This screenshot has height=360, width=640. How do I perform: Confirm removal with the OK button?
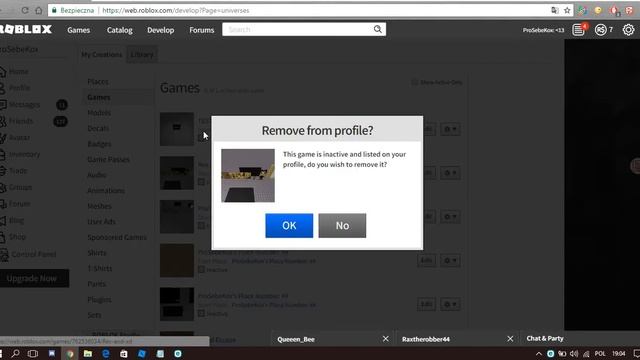point(289,225)
